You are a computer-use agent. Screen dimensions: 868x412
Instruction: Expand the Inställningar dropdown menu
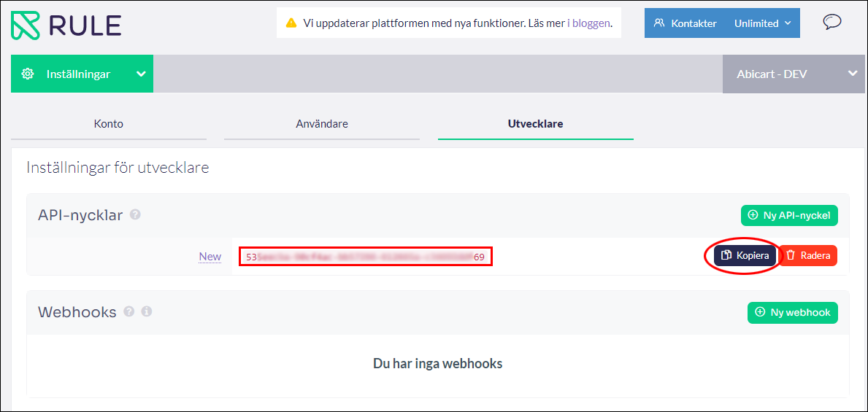click(x=141, y=74)
